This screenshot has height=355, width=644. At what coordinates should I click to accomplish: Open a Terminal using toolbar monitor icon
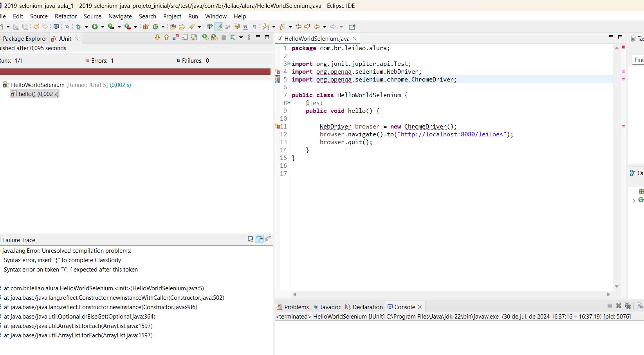pos(56,27)
